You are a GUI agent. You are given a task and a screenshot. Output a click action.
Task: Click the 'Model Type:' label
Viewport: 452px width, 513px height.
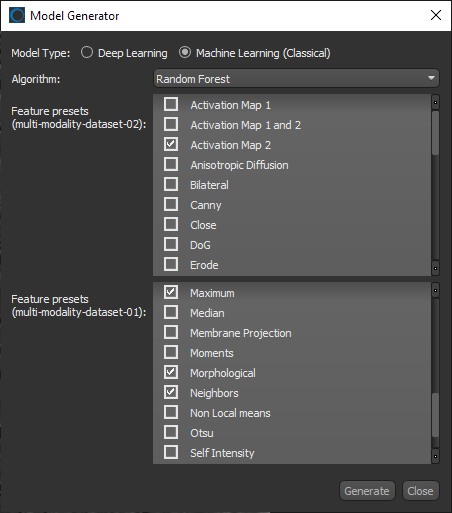tap(41, 53)
